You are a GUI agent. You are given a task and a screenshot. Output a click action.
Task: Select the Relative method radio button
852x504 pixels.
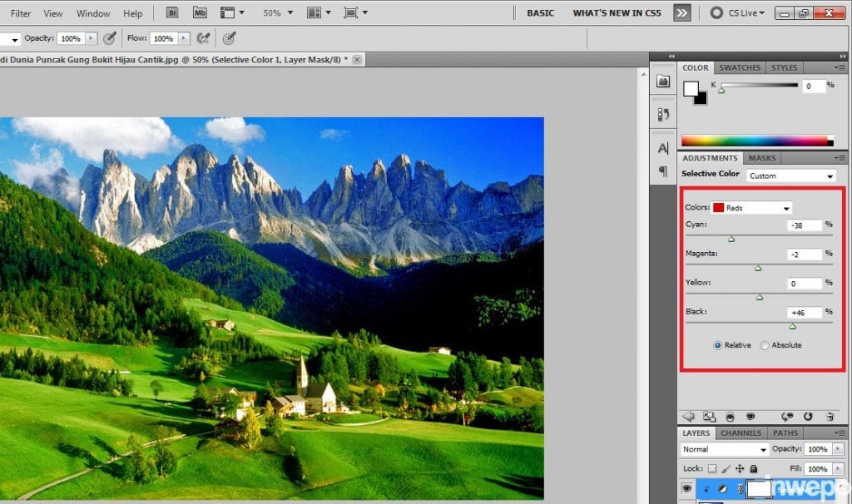[x=718, y=345]
